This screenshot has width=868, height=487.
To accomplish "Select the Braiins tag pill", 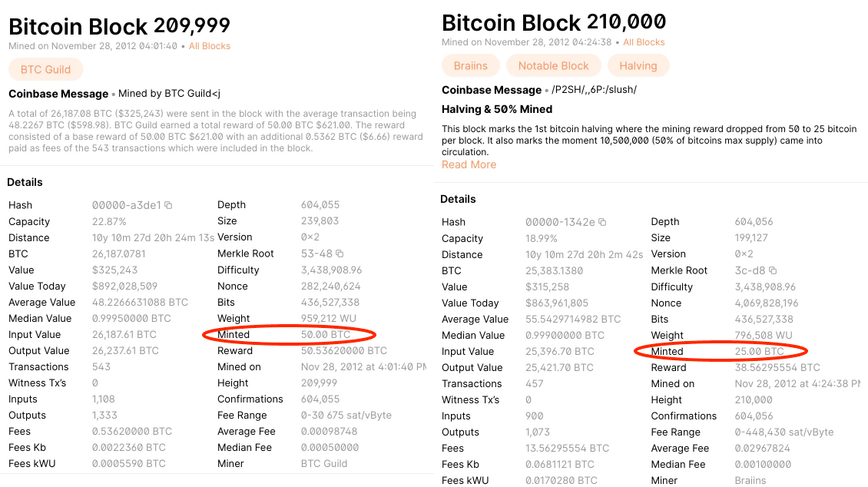I will click(470, 65).
